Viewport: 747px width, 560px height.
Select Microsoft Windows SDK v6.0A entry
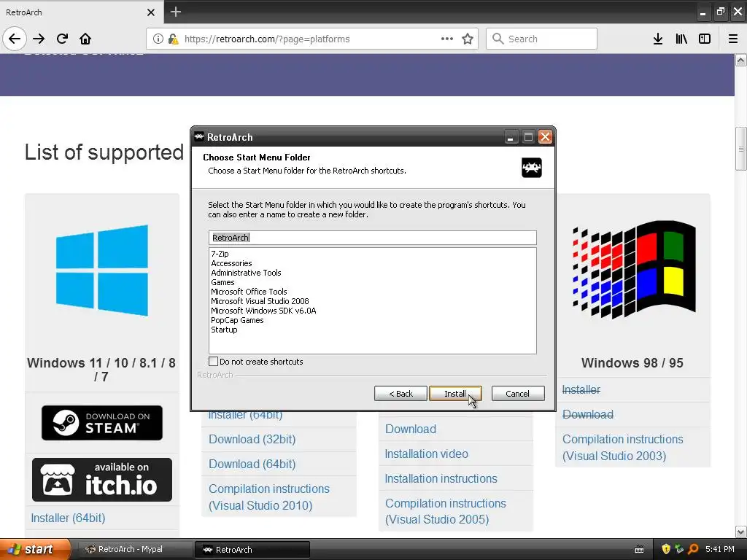pos(263,311)
